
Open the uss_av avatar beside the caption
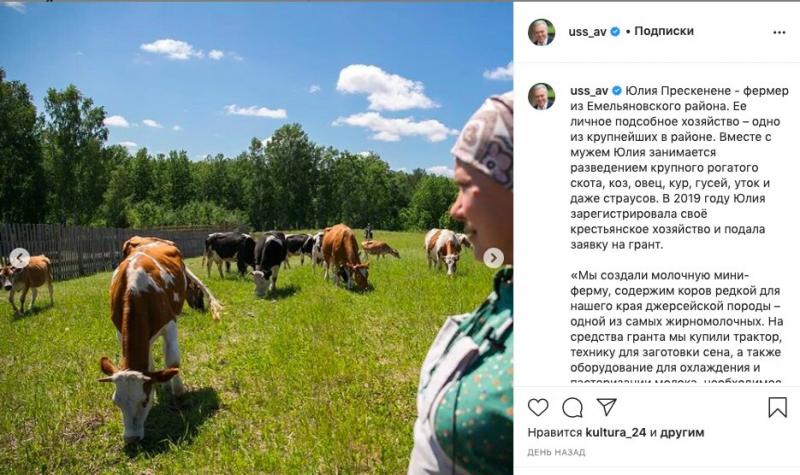(x=541, y=96)
